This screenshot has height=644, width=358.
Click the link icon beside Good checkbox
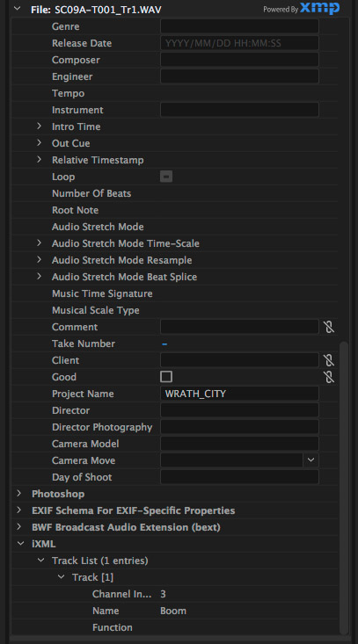click(329, 377)
